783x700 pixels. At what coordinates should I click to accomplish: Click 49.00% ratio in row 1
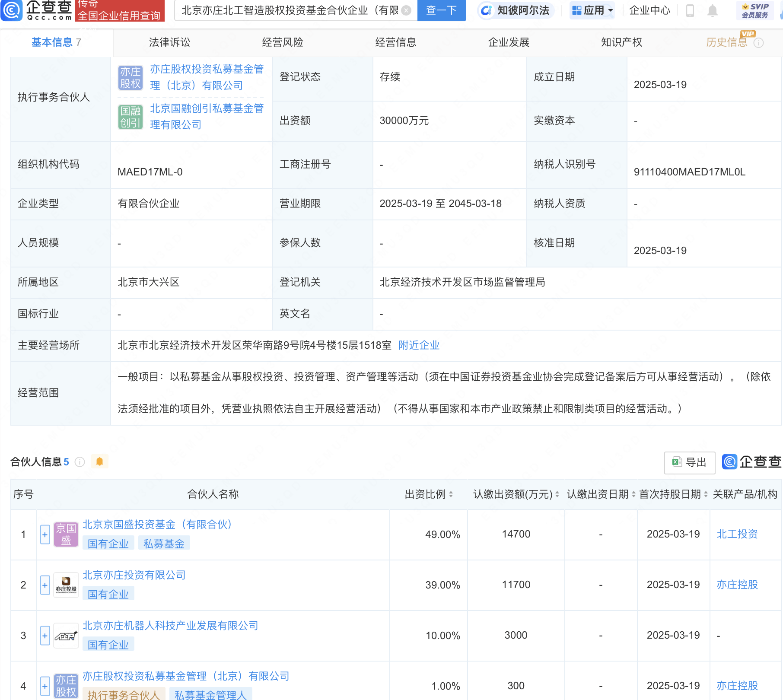[x=442, y=535]
